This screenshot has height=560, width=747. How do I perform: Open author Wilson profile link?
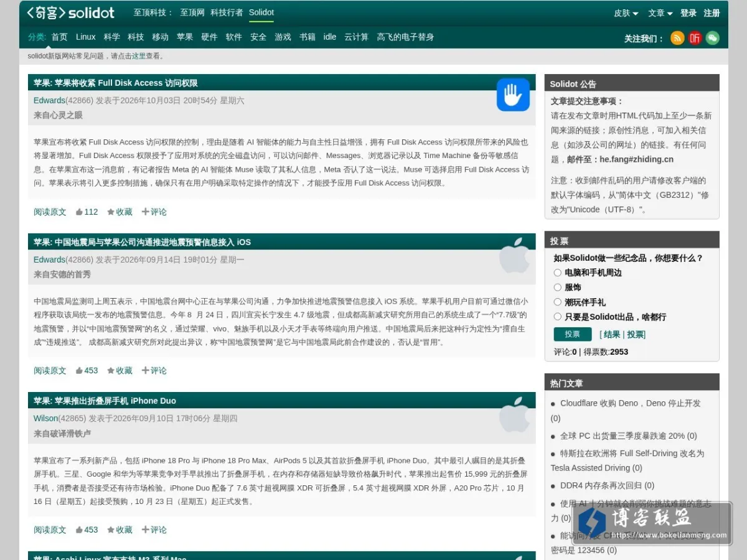click(x=45, y=418)
